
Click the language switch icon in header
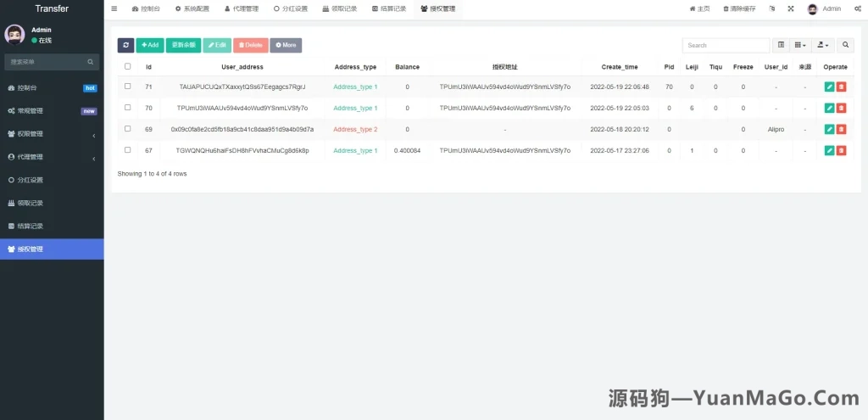[x=771, y=8]
